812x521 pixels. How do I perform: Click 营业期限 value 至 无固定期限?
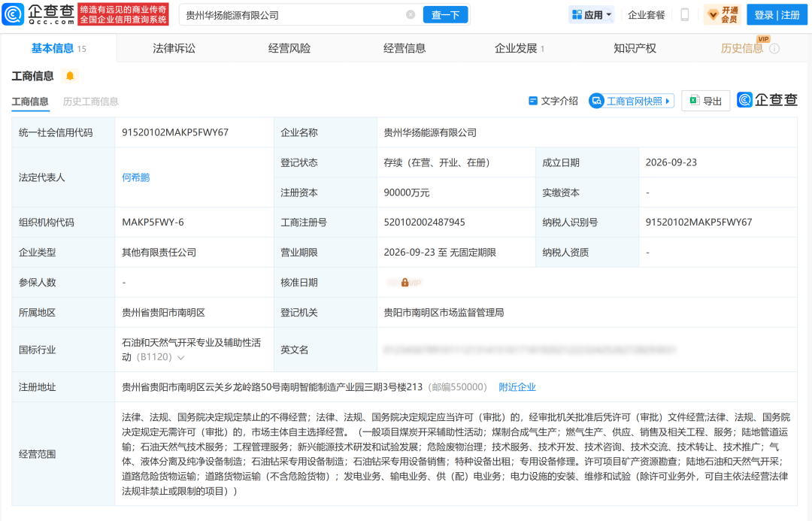coord(440,252)
